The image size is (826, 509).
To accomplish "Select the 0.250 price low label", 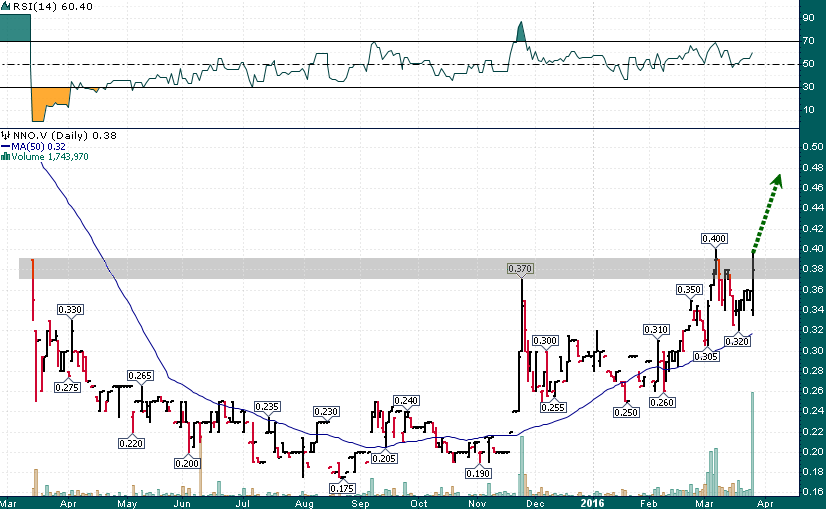I will 626,412.
